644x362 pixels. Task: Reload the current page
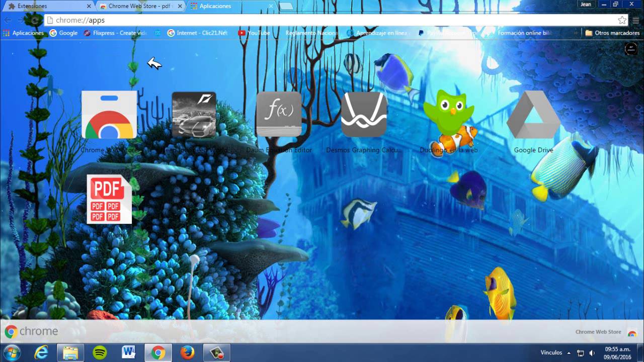[x=35, y=20]
